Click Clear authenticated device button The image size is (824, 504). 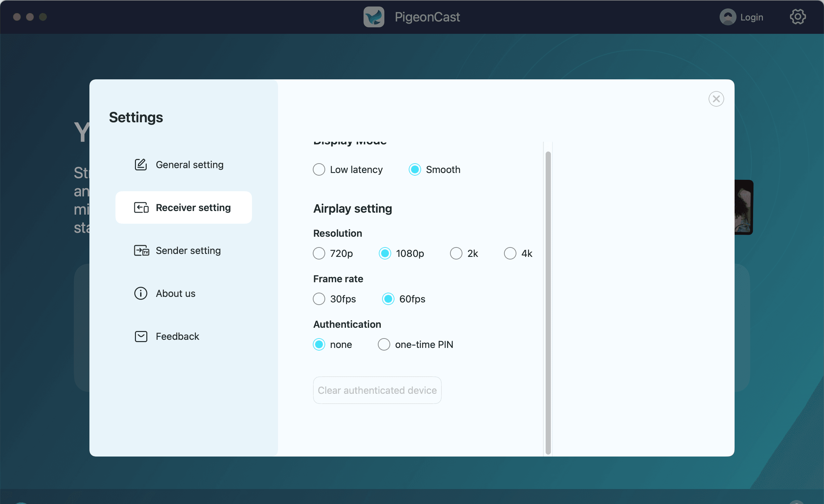pyautogui.click(x=377, y=390)
